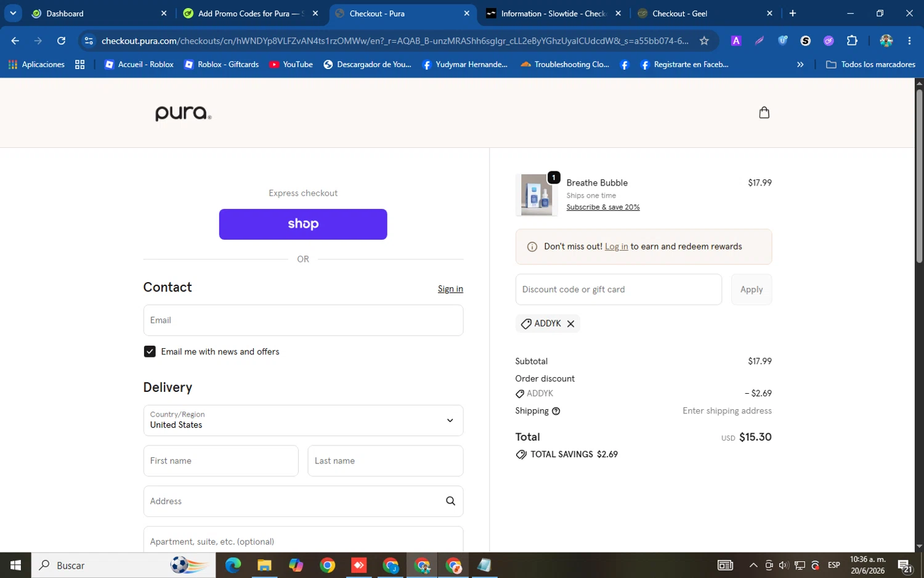Screen dimensions: 924x578
Task: Open the YouTube bookmark
Action: coord(291,64)
